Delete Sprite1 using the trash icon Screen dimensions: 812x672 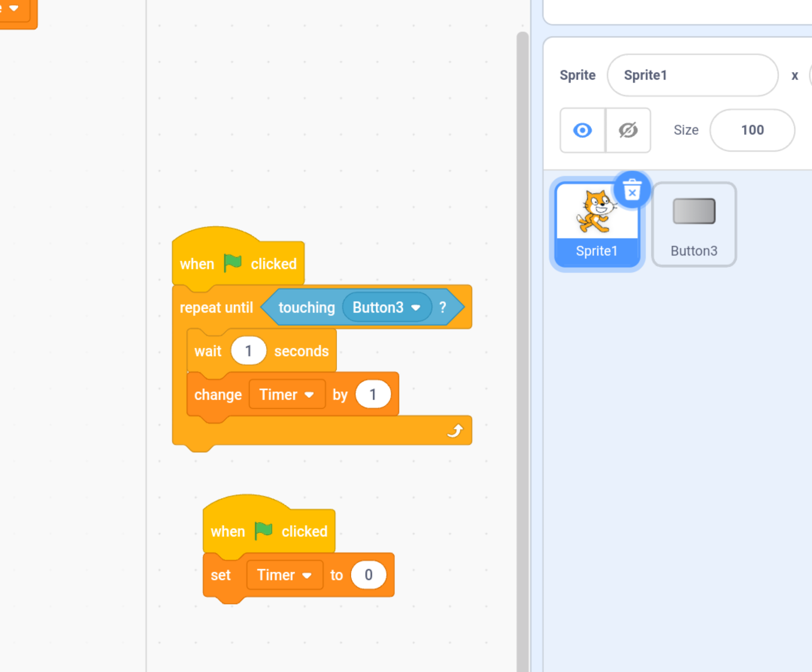[x=632, y=191]
